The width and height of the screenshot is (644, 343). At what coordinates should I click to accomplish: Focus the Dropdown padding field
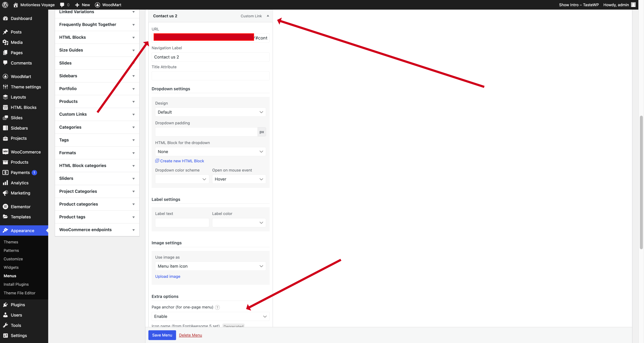[x=206, y=132]
